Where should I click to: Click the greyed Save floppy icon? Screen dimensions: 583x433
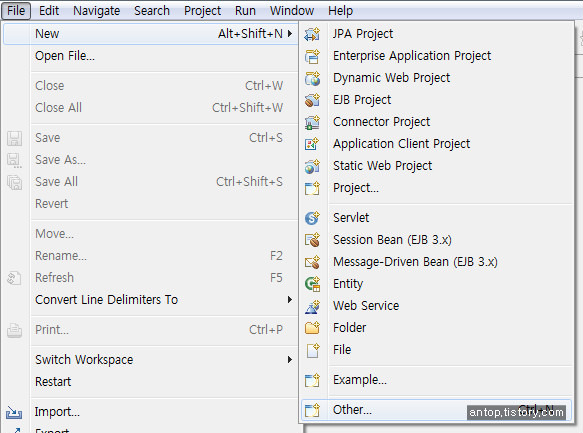(15, 138)
